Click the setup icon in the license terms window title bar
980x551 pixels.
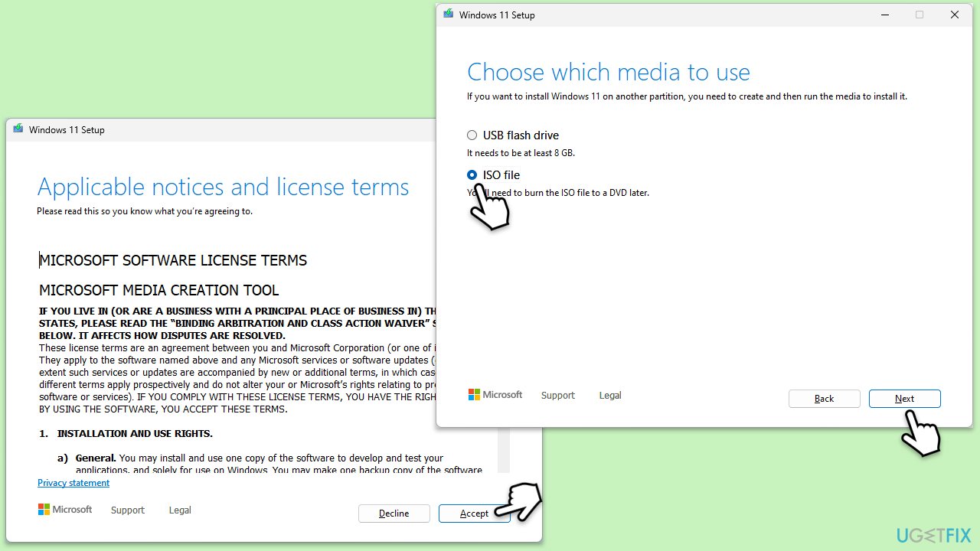18,129
